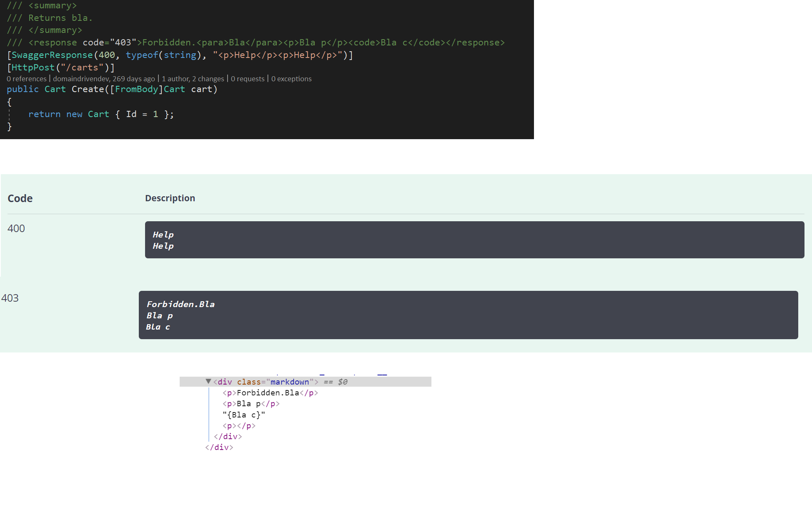Click first 'Help' line in 400 description
Image resolution: width=812 pixels, height=505 pixels.
(163, 235)
